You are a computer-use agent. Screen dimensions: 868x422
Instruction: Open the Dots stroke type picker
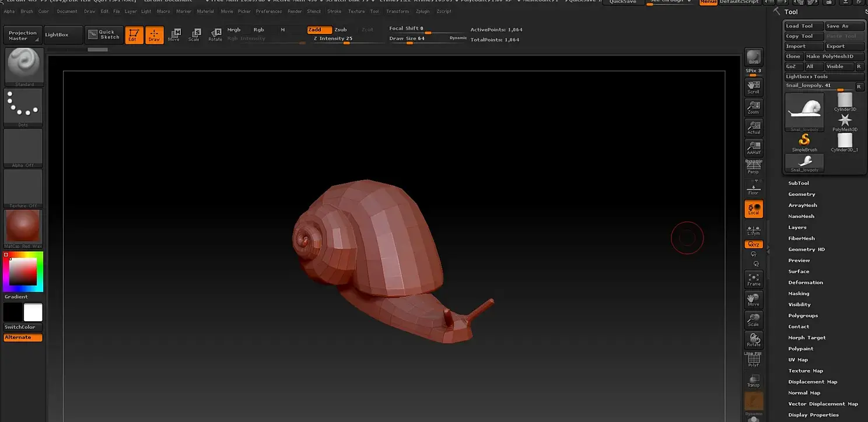[x=23, y=106]
